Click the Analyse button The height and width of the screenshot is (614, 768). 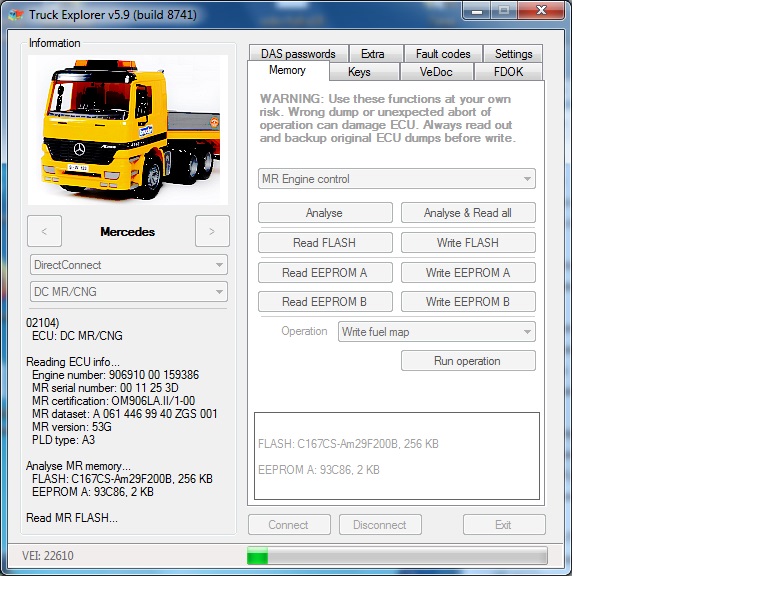point(325,213)
